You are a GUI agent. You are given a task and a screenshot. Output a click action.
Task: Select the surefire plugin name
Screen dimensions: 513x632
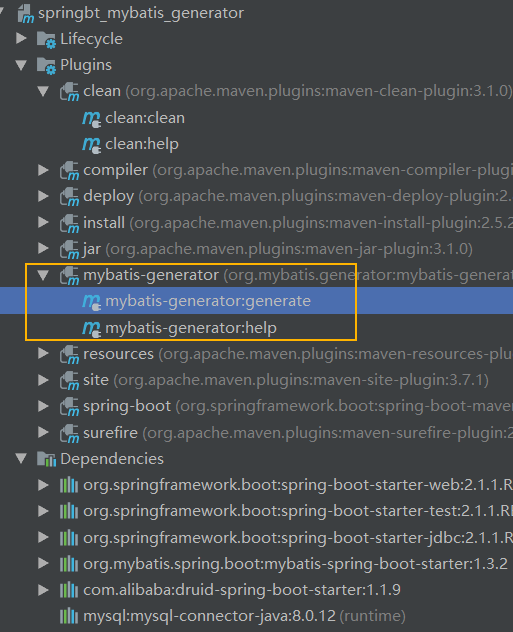110,433
